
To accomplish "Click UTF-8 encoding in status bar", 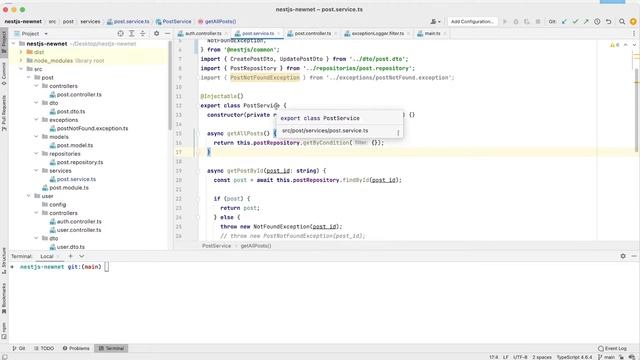I will [x=520, y=357].
